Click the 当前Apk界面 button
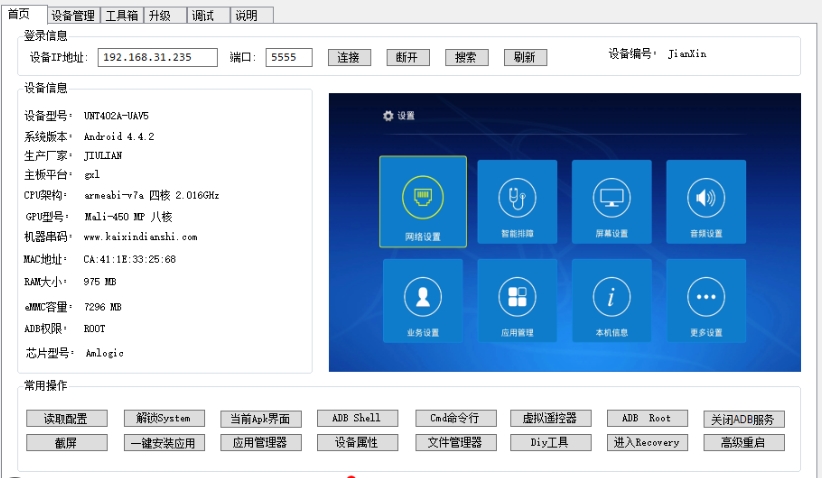 click(261, 418)
